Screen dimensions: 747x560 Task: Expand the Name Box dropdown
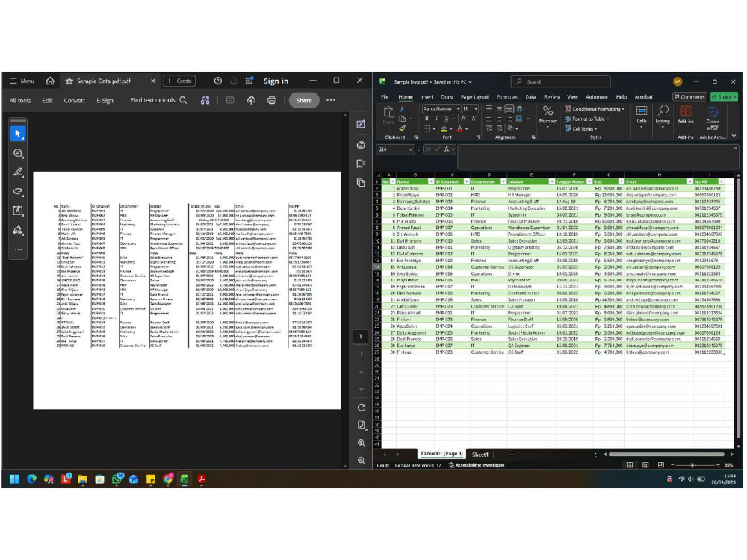click(x=410, y=149)
